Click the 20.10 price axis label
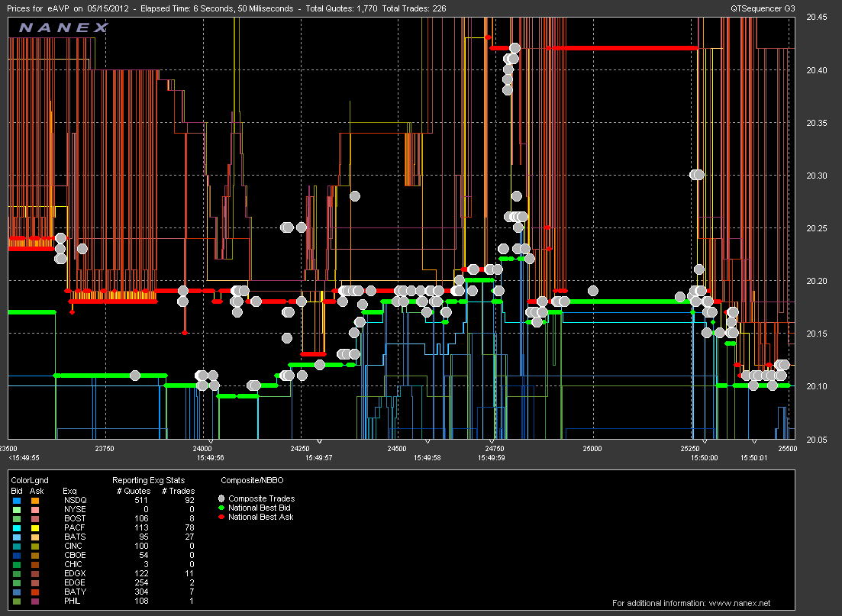 [x=817, y=386]
